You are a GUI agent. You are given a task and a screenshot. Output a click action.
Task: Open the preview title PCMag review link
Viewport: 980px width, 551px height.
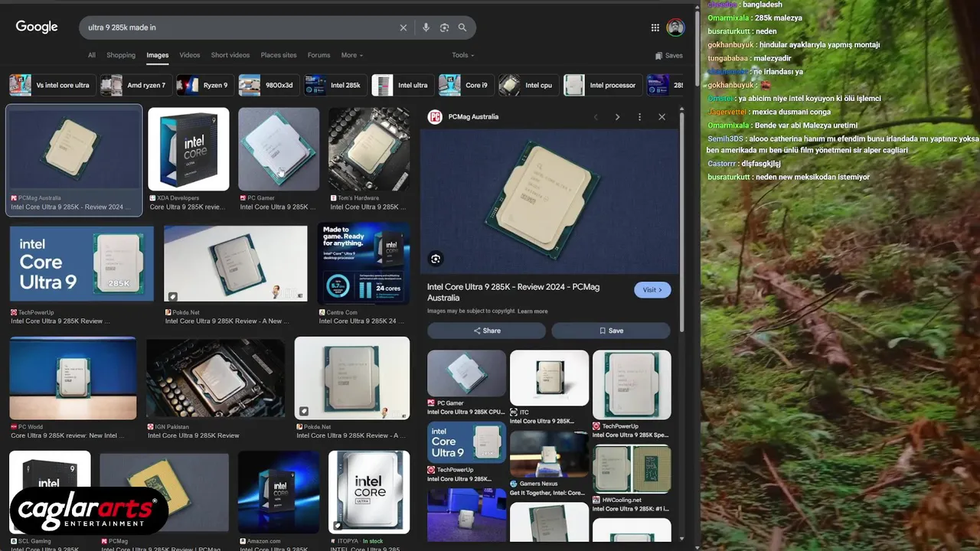(x=513, y=292)
